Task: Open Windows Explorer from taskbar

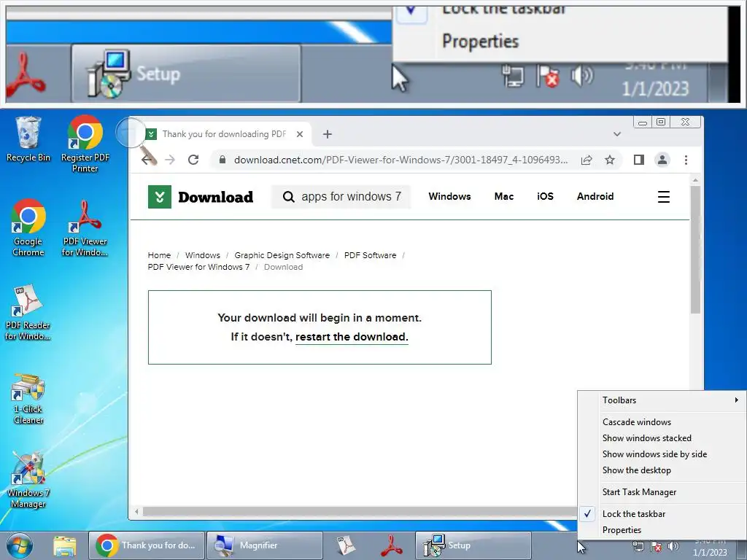Action: (x=64, y=545)
